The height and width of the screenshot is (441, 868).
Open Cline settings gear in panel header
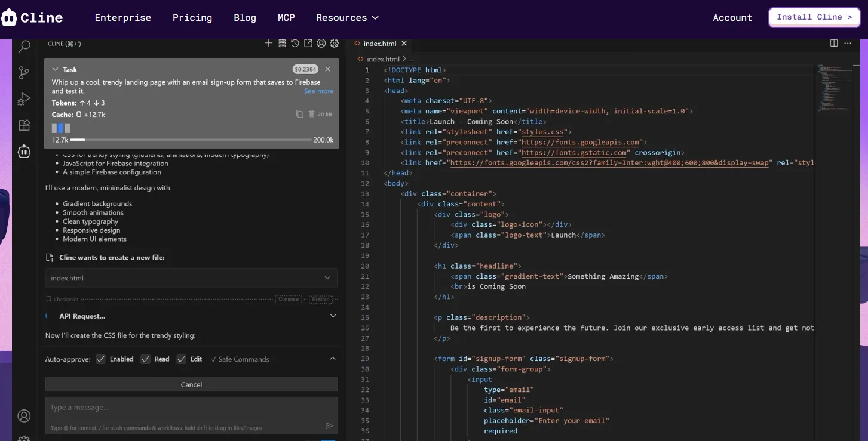[x=335, y=44]
